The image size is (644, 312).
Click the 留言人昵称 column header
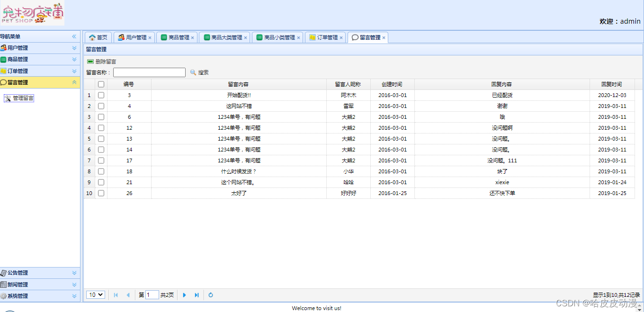pos(348,84)
